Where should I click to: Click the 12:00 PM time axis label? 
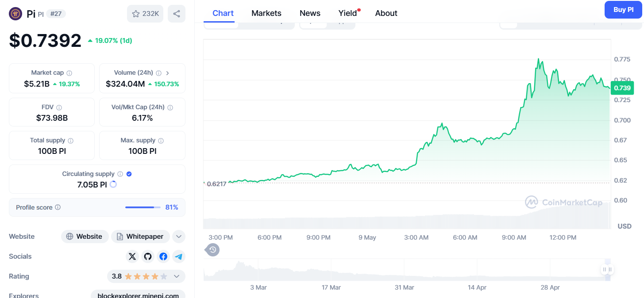point(563,237)
